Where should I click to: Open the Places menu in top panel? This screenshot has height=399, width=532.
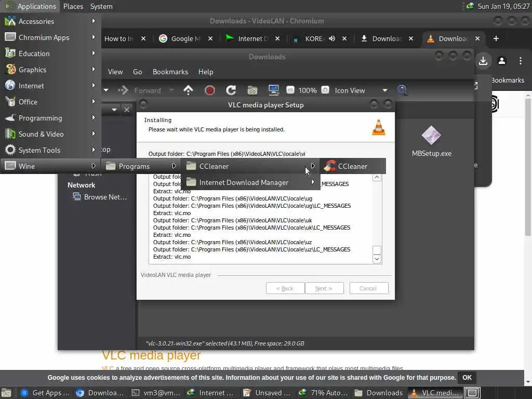pyautogui.click(x=73, y=6)
